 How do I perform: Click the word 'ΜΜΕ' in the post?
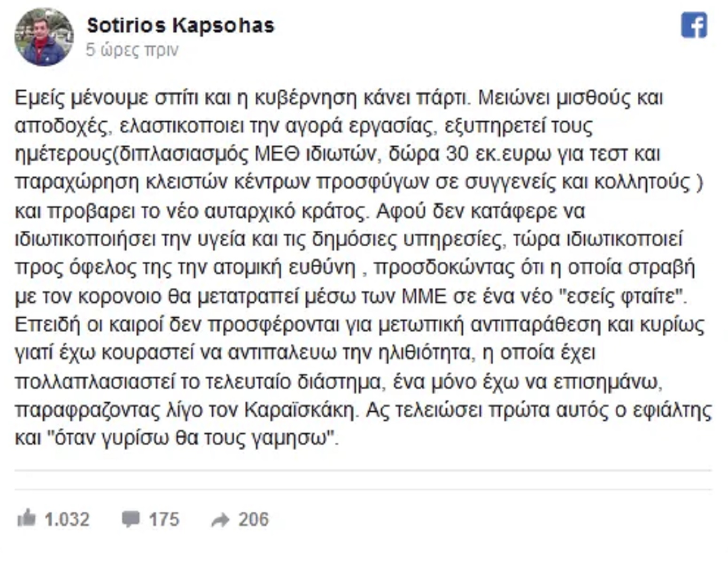(424, 297)
